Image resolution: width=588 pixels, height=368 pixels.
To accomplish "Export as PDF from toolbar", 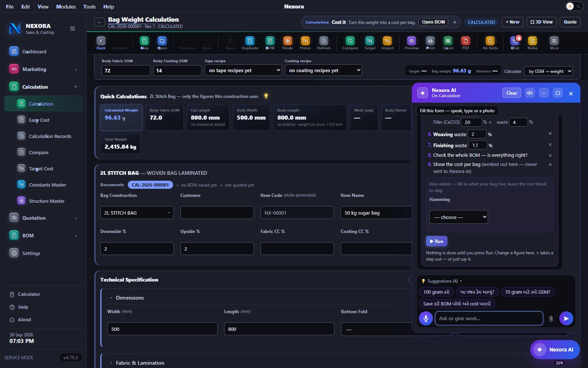I will click(466, 43).
